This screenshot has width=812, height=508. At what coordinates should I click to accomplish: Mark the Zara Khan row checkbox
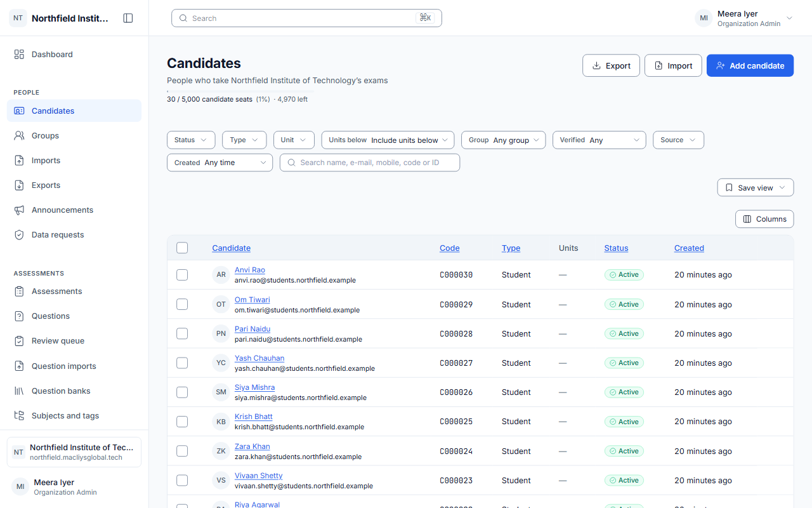[182, 451]
